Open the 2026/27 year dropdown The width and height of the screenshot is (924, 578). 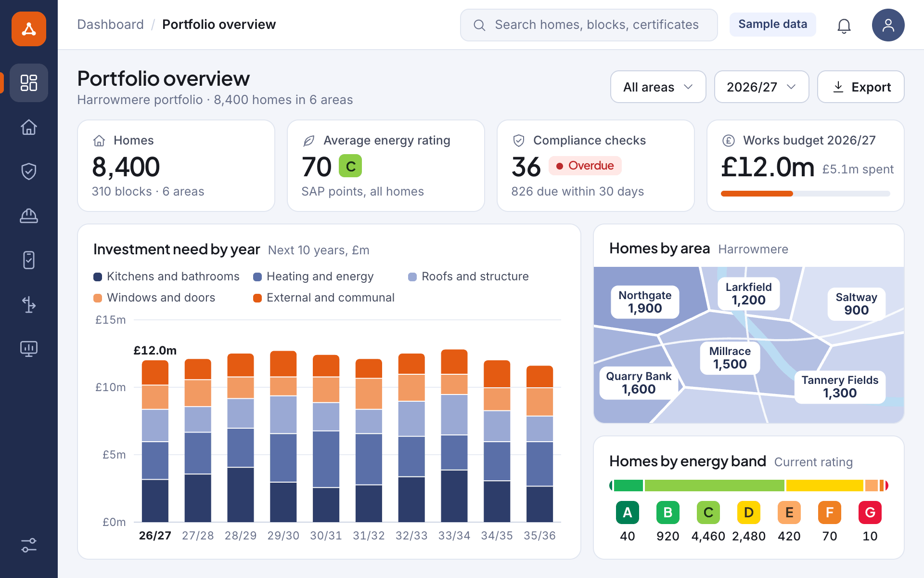pos(761,87)
